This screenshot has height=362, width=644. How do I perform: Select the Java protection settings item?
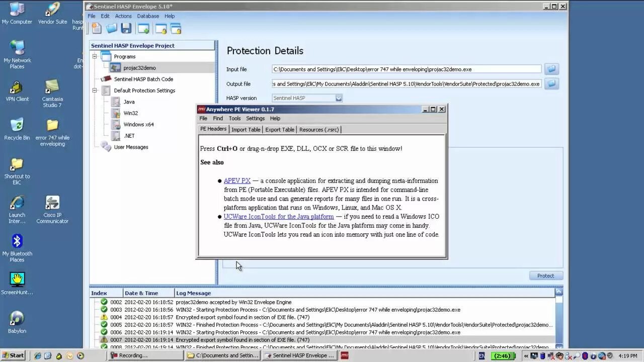pyautogui.click(x=129, y=102)
